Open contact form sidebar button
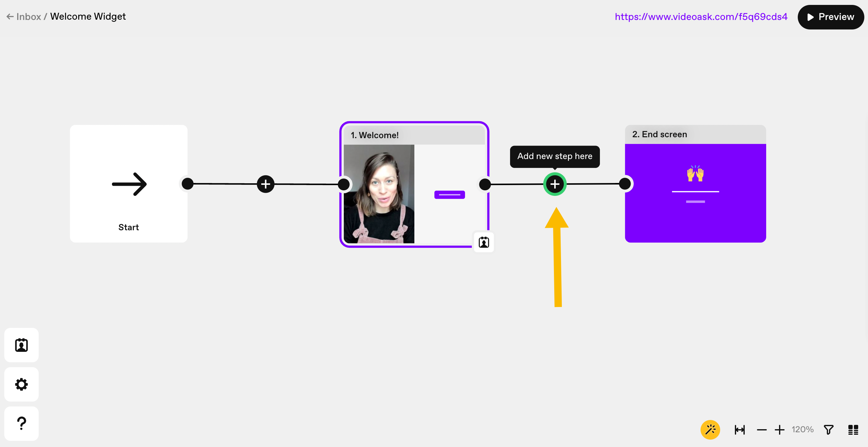Screen dimensions: 868x447 tap(21, 345)
